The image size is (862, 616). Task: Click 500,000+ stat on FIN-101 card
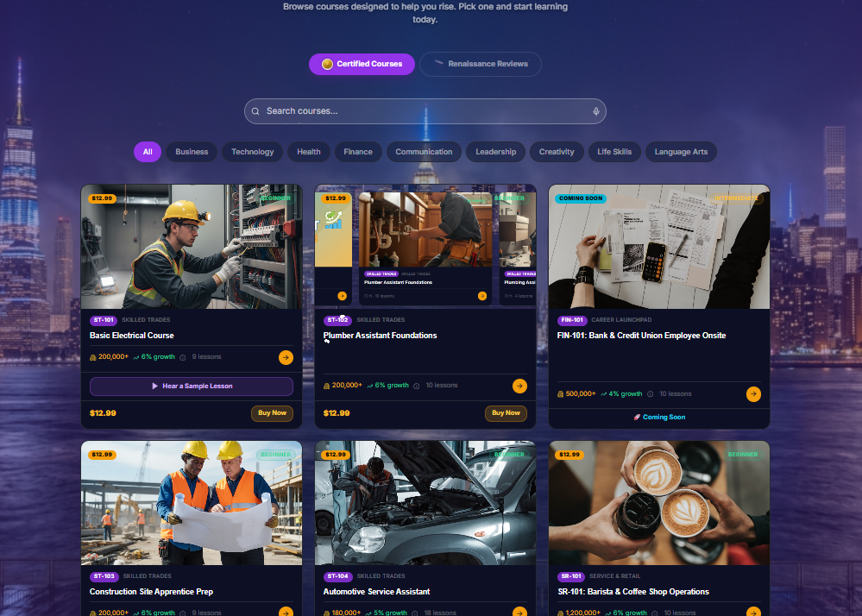click(x=576, y=394)
